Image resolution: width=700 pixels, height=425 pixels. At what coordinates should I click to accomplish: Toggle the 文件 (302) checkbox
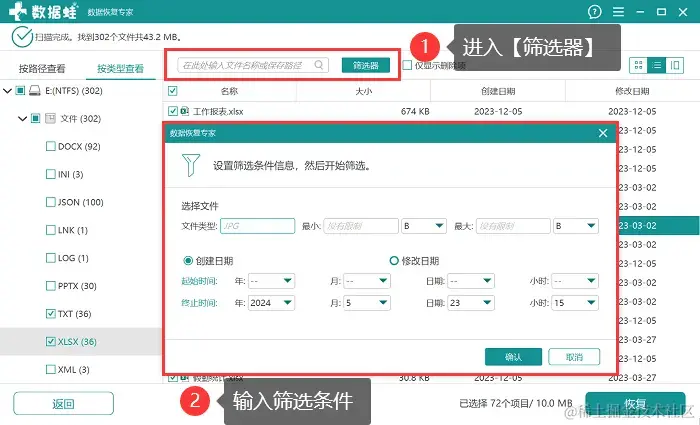(x=36, y=118)
